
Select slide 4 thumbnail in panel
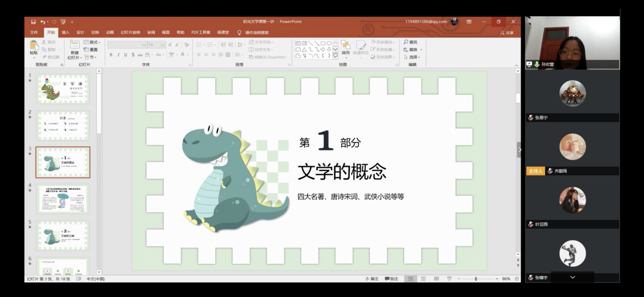click(x=62, y=199)
